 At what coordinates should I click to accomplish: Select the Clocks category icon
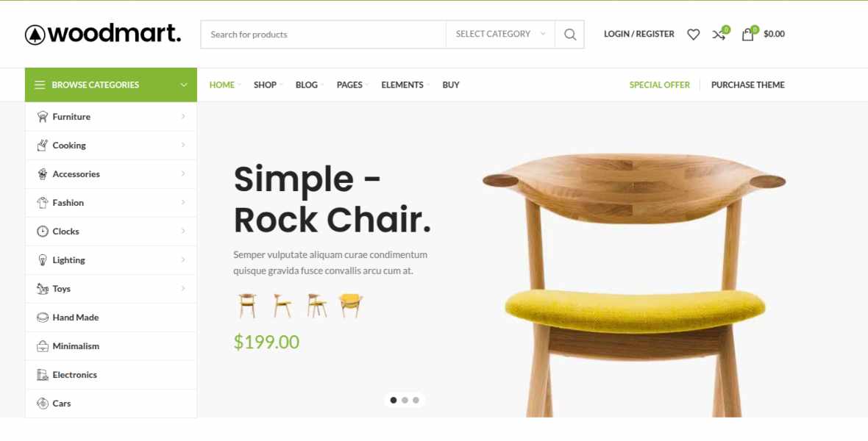(42, 232)
